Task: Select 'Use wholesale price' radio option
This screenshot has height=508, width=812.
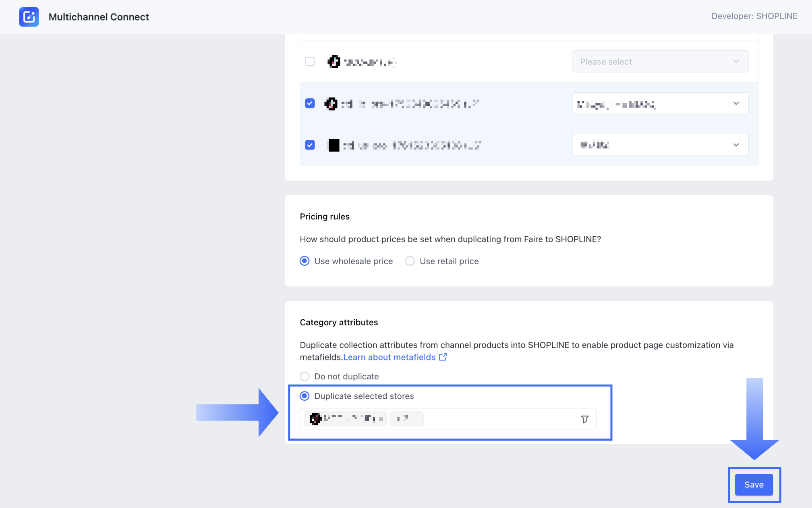Action: [304, 261]
